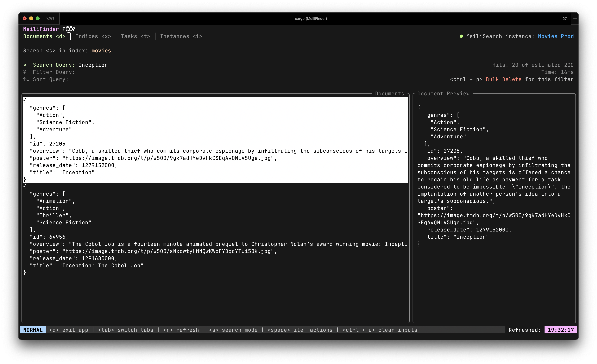Screen dimensions: 597x364
Task: Add a new terminal tab with plus button
Action: (x=575, y=19)
